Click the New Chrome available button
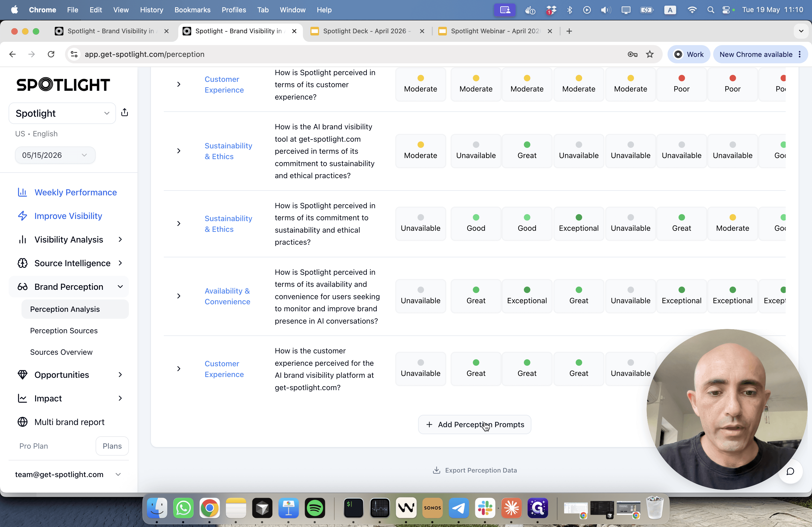Image resolution: width=812 pixels, height=527 pixels. tap(760, 54)
